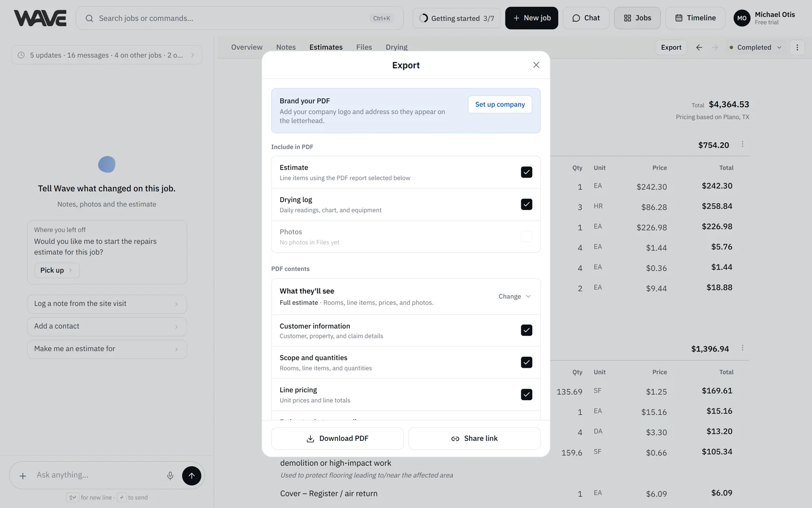Click the plus attach icon in chat box

pos(23,476)
